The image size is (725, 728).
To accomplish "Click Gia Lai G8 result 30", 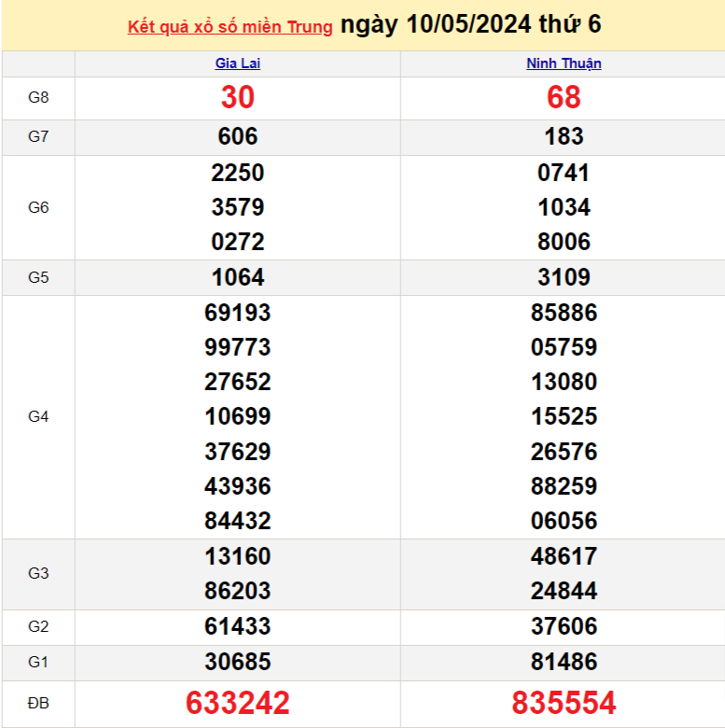I will point(238,97).
